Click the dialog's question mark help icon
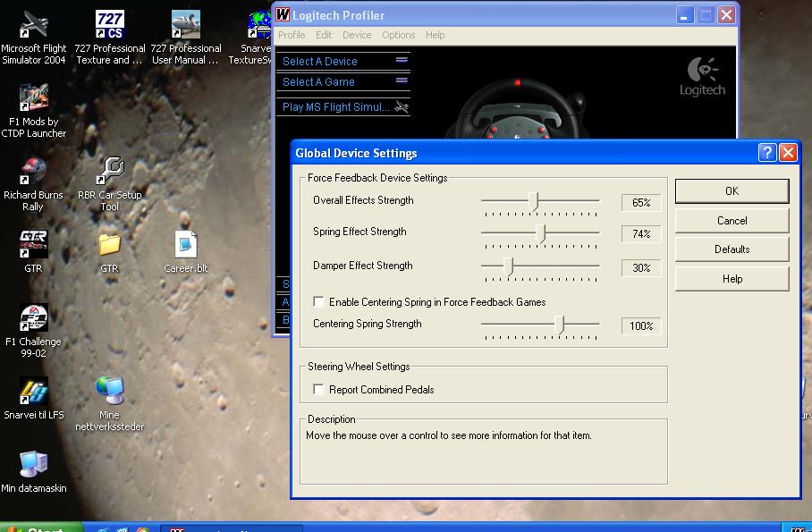Screen dimensions: 812x532 pos(767,153)
